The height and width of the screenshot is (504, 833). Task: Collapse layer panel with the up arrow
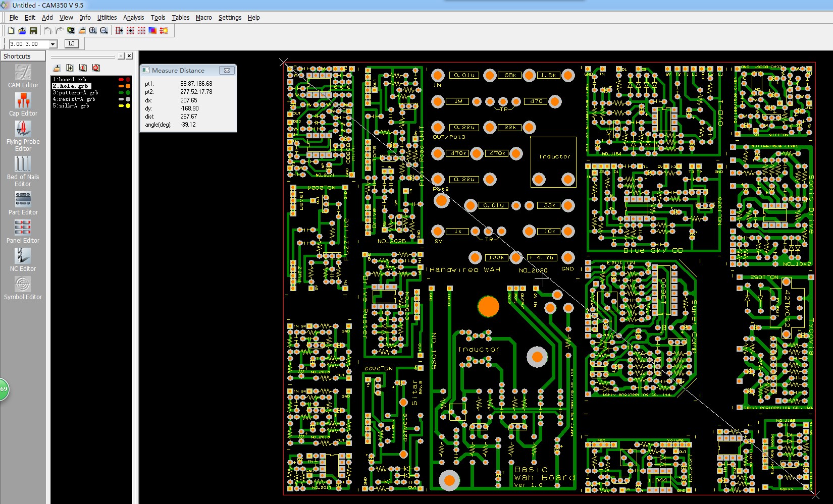[121, 56]
